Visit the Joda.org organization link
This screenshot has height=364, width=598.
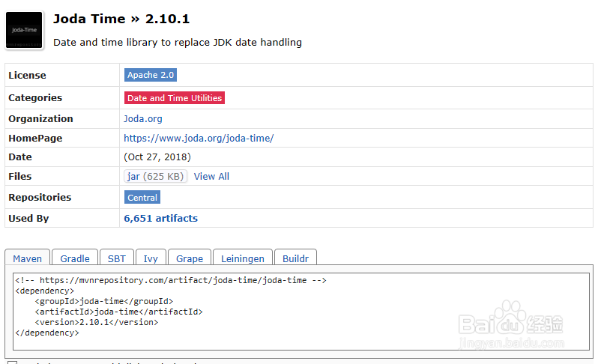pyautogui.click(x=142, y=119)
